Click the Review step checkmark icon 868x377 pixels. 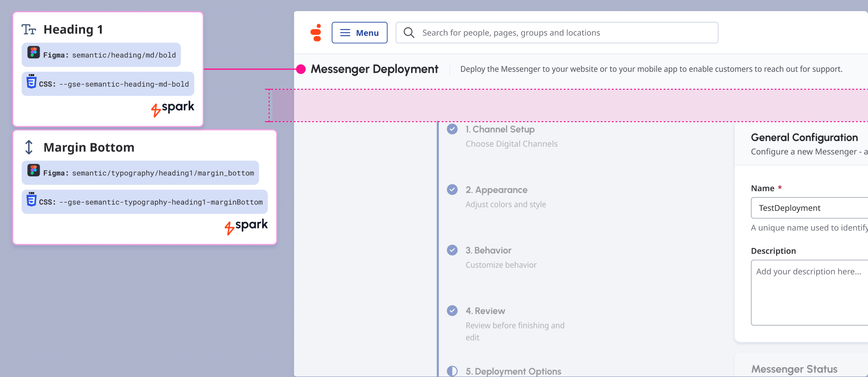(x=452, y=311)
